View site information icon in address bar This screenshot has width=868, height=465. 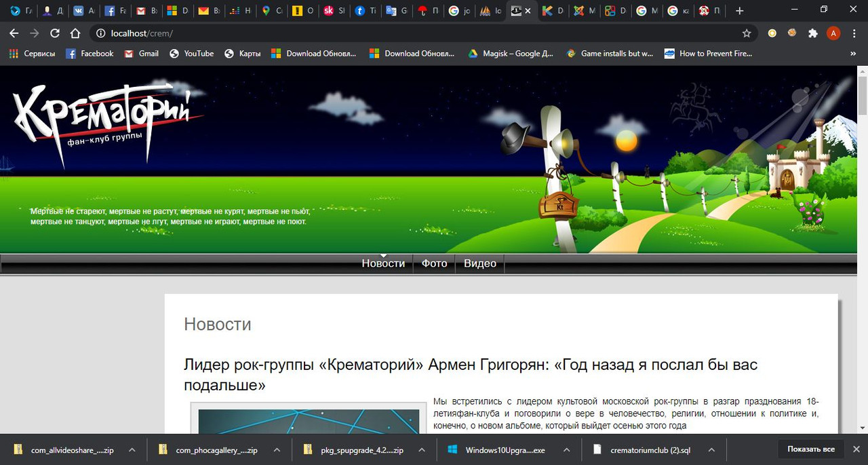(100, 33)
